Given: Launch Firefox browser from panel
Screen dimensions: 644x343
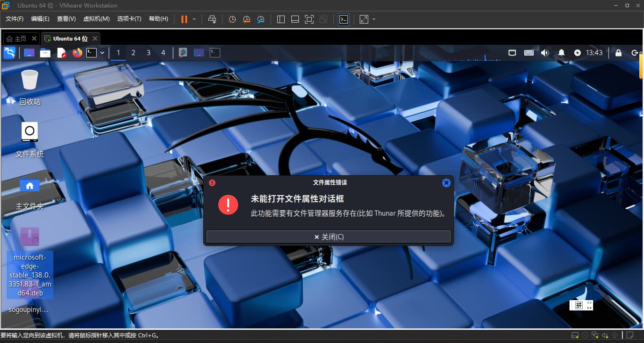Looking at the screenshot, I should (x=77, y=53).
